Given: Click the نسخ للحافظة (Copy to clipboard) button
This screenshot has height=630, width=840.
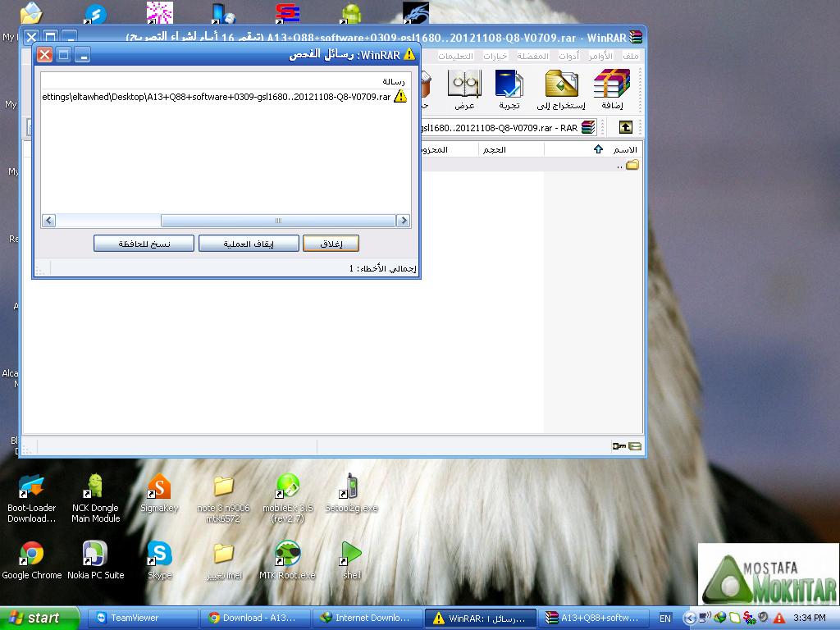Looking at the screenshot, I should click(144, 243).
